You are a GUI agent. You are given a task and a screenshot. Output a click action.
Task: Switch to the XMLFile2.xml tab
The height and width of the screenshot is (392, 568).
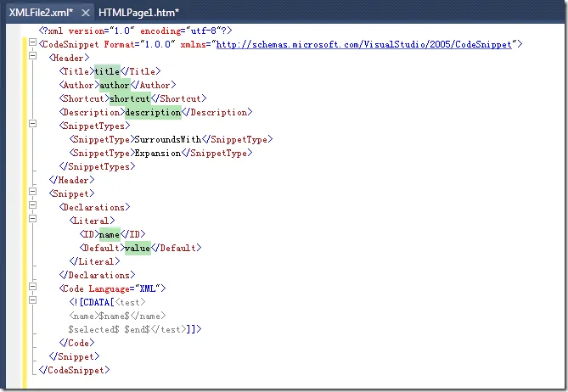pos(39,14)
